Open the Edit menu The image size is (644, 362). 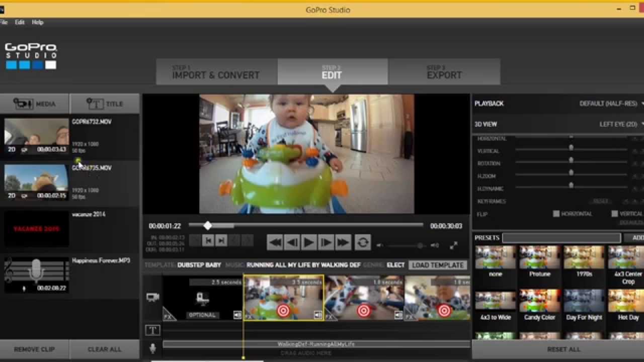click(20, 22)
